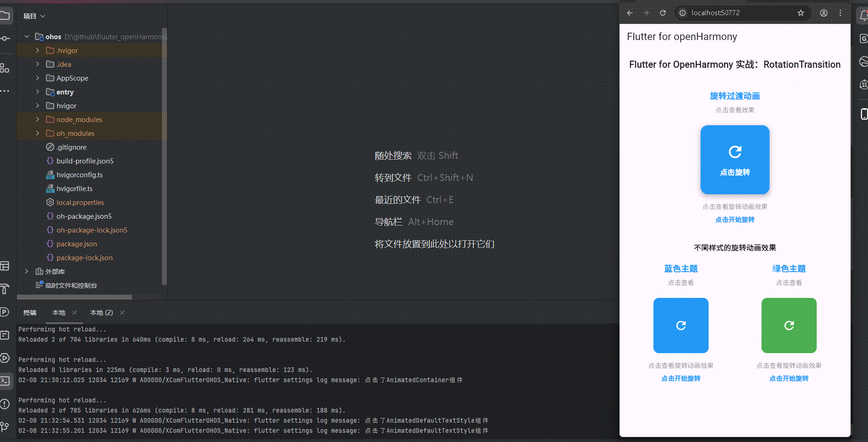The image size is (868, 442).
Task: Reload the localhost browser page
Action: click(662, 13)
